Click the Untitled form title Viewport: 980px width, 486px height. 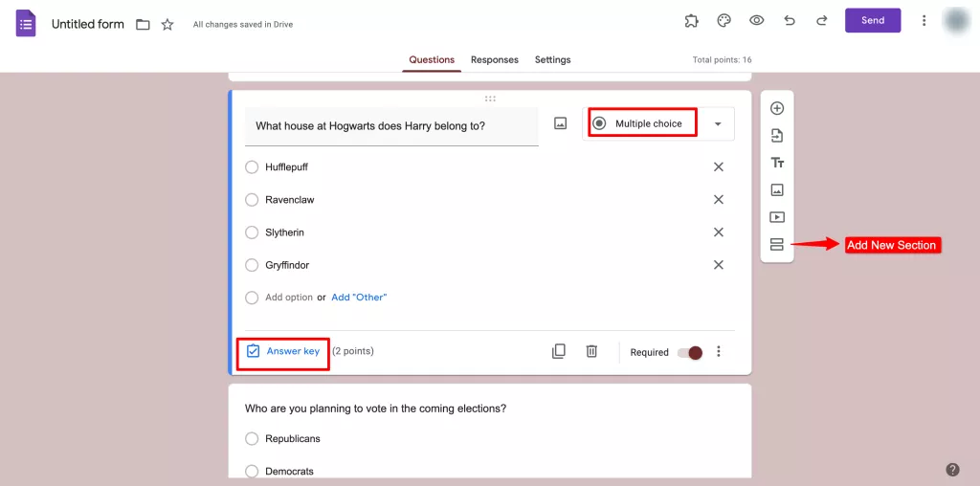[87, 24]
